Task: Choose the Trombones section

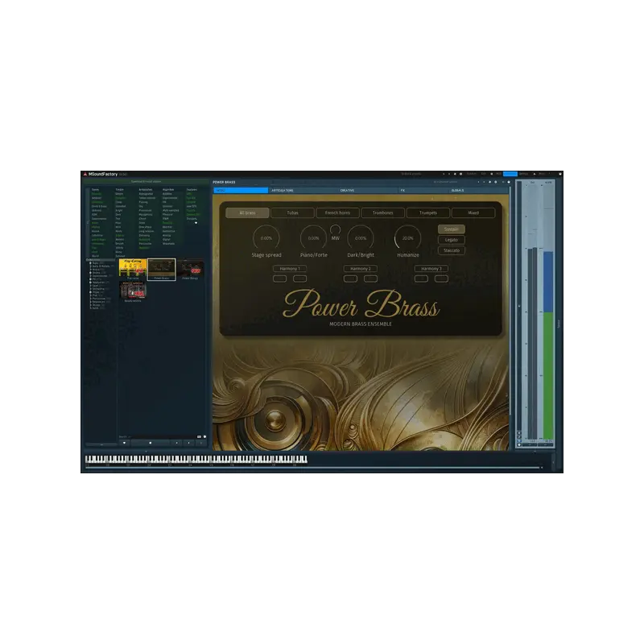Action: [x=383, y=213]
